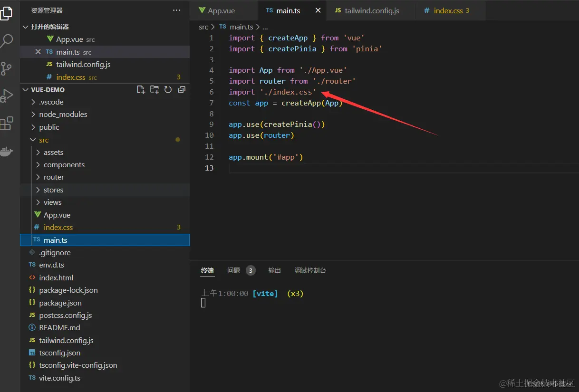579x392 pixels.
Task: Expand the node_modules folder
Action: pos(105,114)
